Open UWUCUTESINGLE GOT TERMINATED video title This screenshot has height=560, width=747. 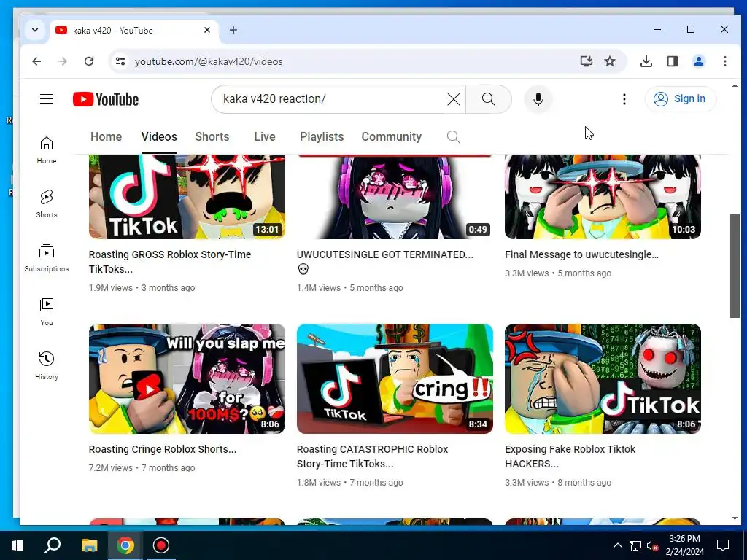click(x=385, y=262)
